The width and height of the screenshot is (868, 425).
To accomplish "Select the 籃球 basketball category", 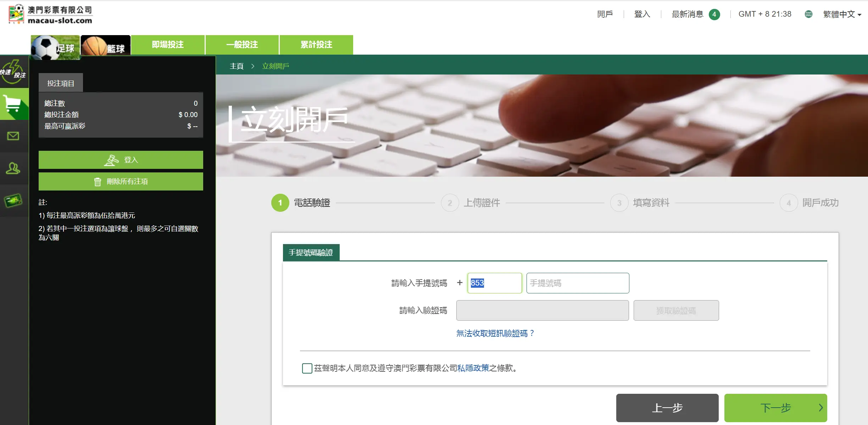I will [x=106, y=45].
